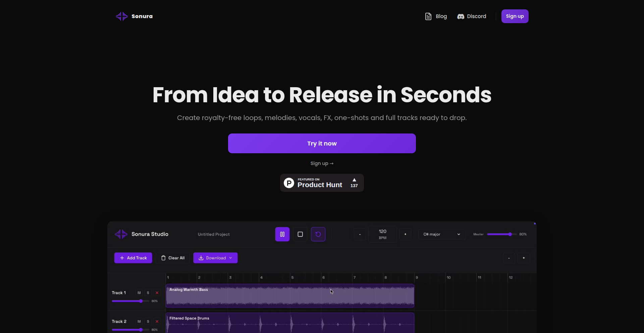This screenshot has width=644, height=333.
Task: Click the Track 2 label
Action: 119,321
